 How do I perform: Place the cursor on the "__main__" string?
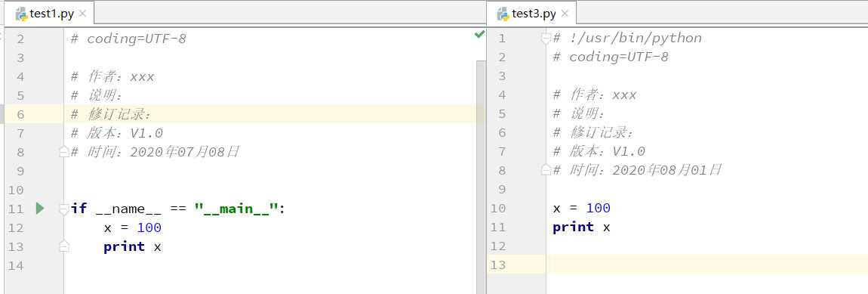point(235,209)
